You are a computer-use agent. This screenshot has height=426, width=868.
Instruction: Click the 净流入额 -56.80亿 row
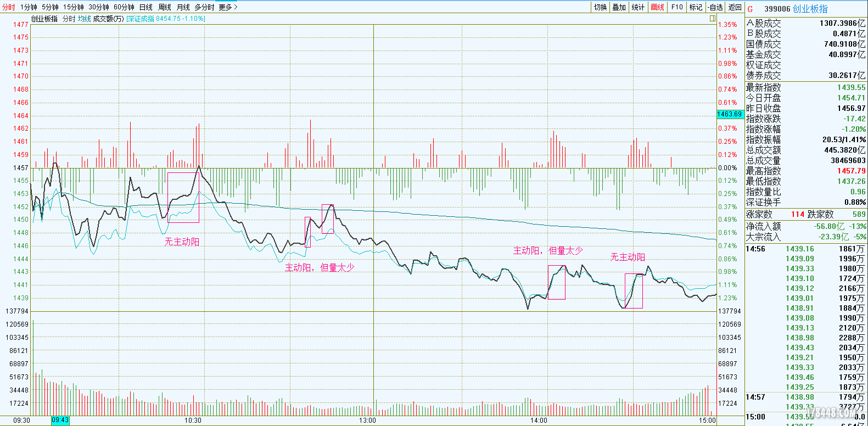[x=806, y=226]
